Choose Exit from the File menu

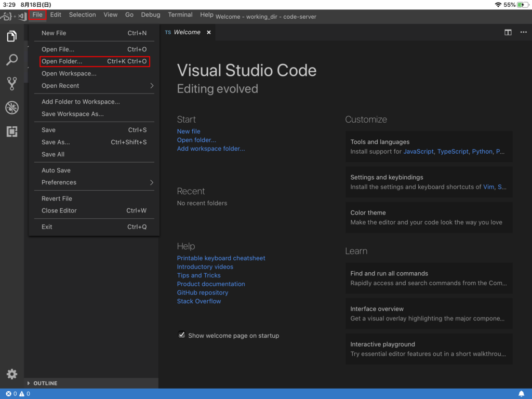(95, 227)
